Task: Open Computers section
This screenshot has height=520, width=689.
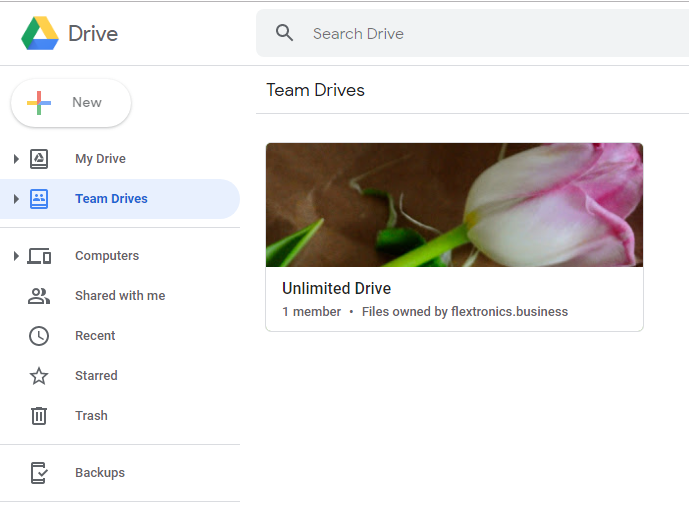Action: coord(120,256)
